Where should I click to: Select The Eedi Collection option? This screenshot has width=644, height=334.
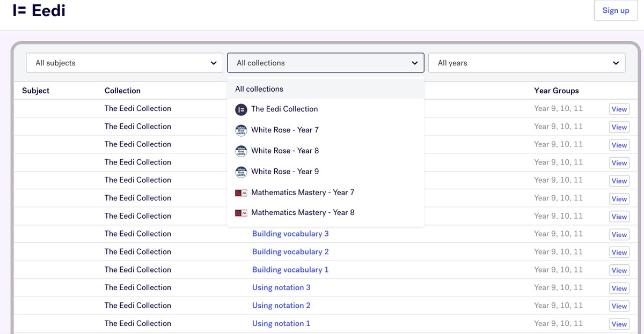pyautogui.click(x=326, y=109)
